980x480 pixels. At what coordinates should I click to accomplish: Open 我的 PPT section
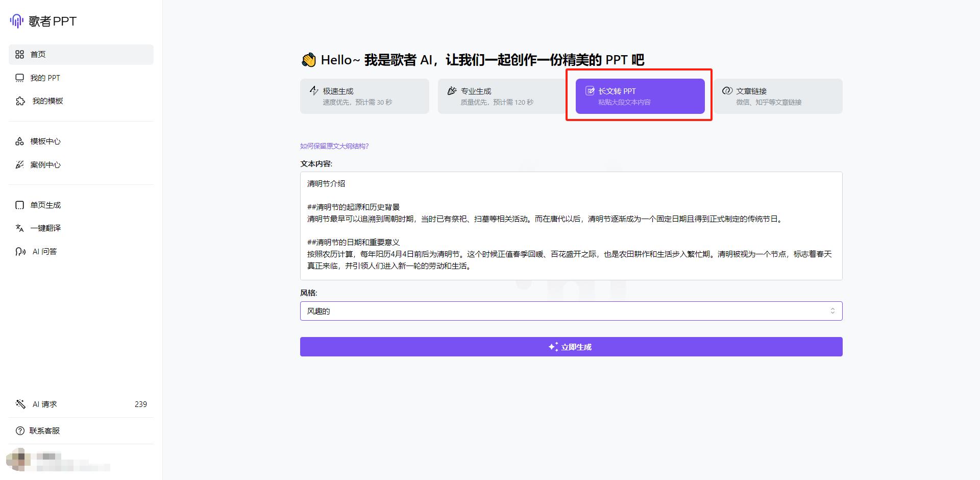coord(45,78)
